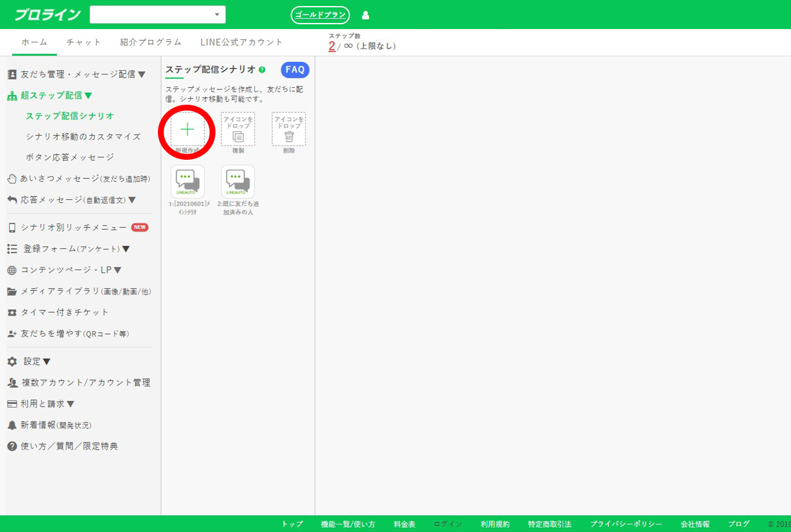Open 新着情報(開発状況) page

tap(56, 425)
